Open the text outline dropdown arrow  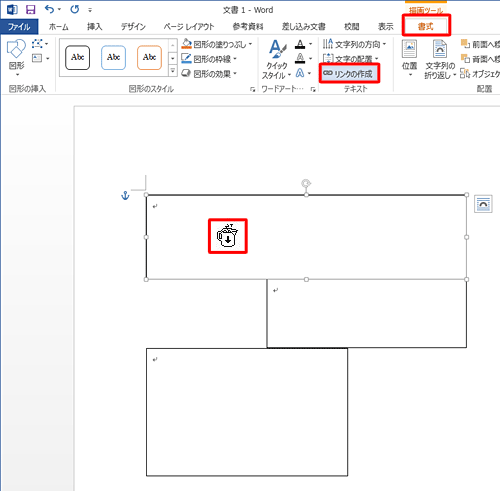click(x=311, y=59)
